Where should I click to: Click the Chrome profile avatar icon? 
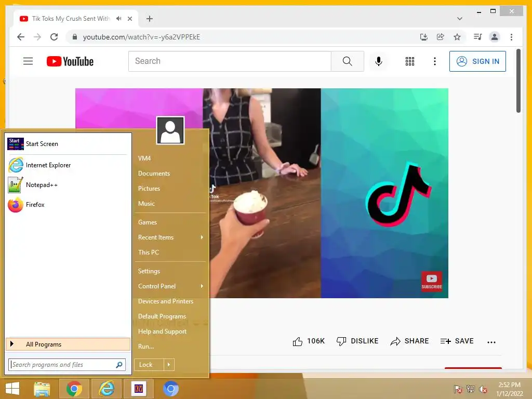[x=495, y=37]
